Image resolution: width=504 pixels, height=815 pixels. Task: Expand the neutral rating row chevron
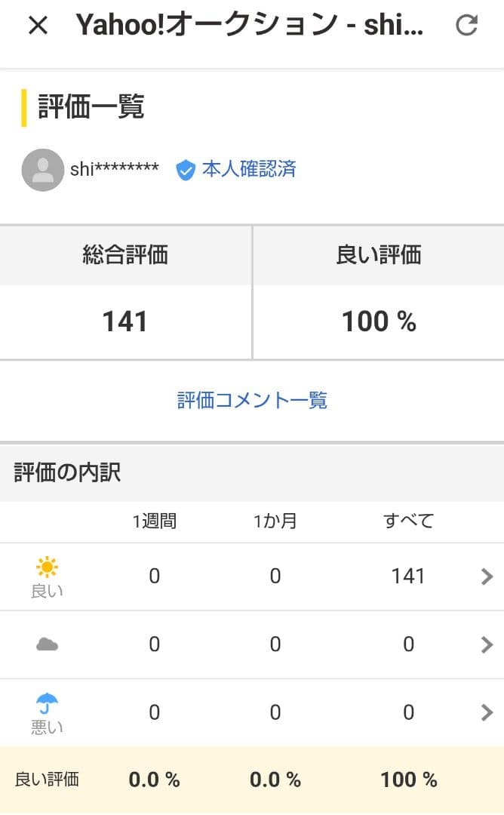[x=487, y=644]
